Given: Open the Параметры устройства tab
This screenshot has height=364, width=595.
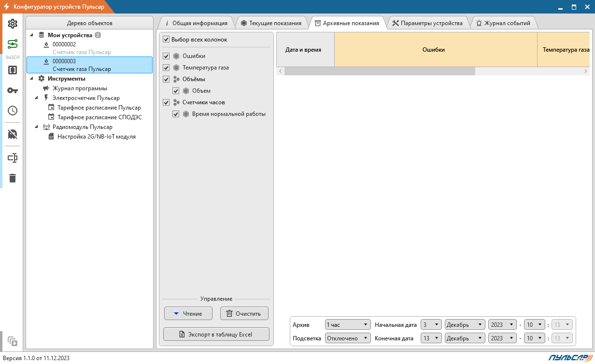Looking at the screenshot, I should [x=428, y=23].
